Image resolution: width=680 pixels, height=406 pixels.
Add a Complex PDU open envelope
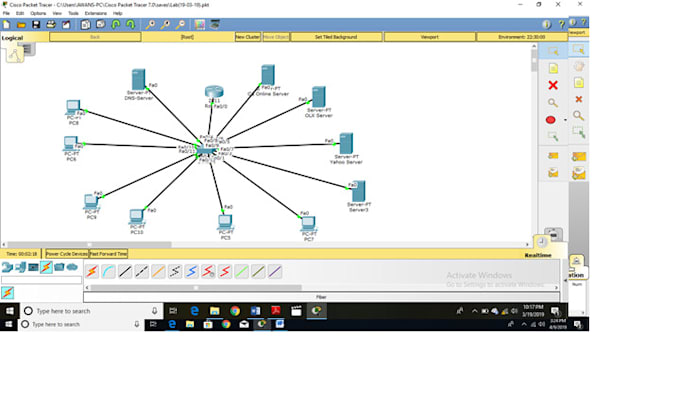(553, 173)
